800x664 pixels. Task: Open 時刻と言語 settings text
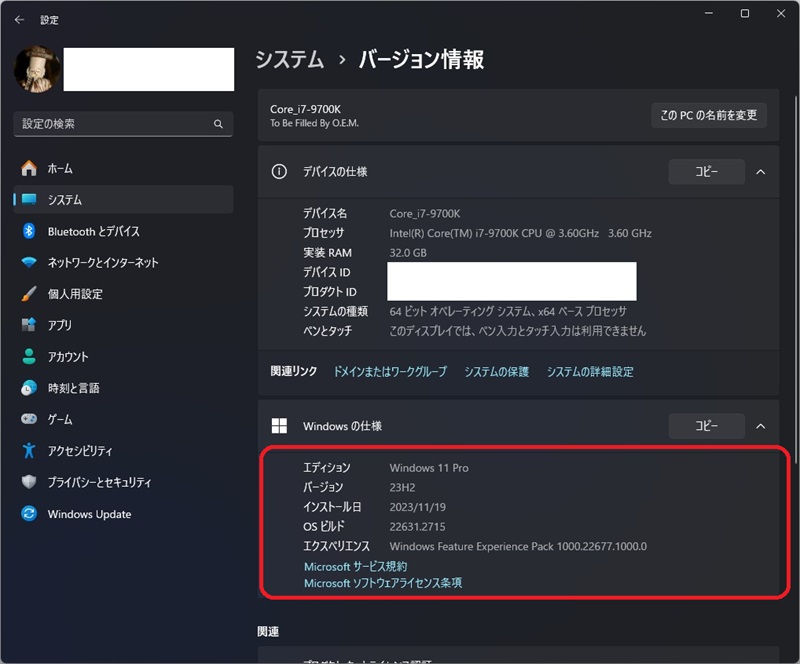[73, 388]
